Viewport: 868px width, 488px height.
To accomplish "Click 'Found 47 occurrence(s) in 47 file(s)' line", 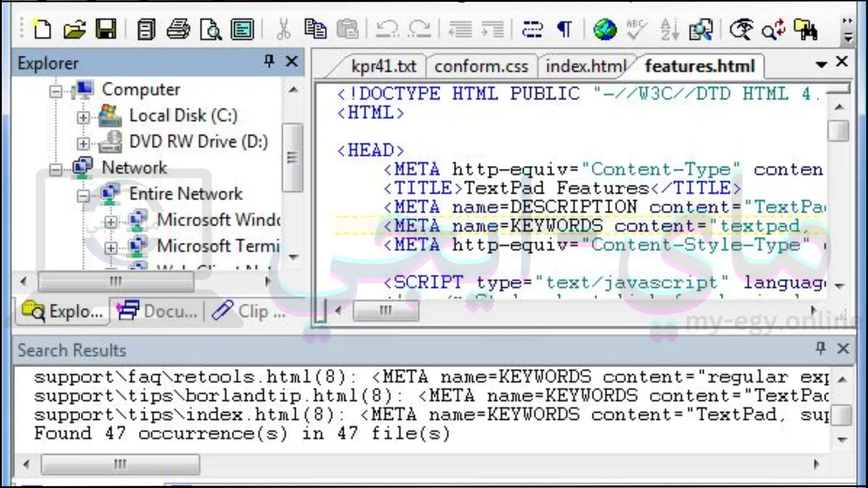I will (x=242, y=434).
